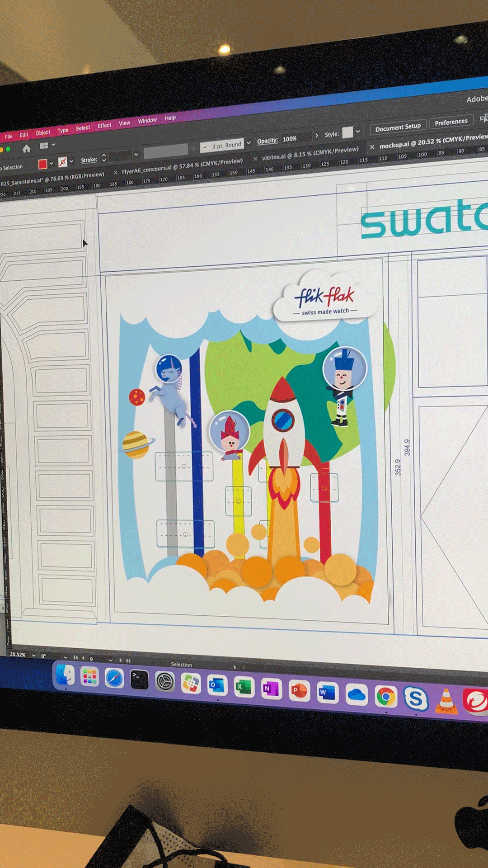Close the vitrine.ai document tab

(255, 159)
